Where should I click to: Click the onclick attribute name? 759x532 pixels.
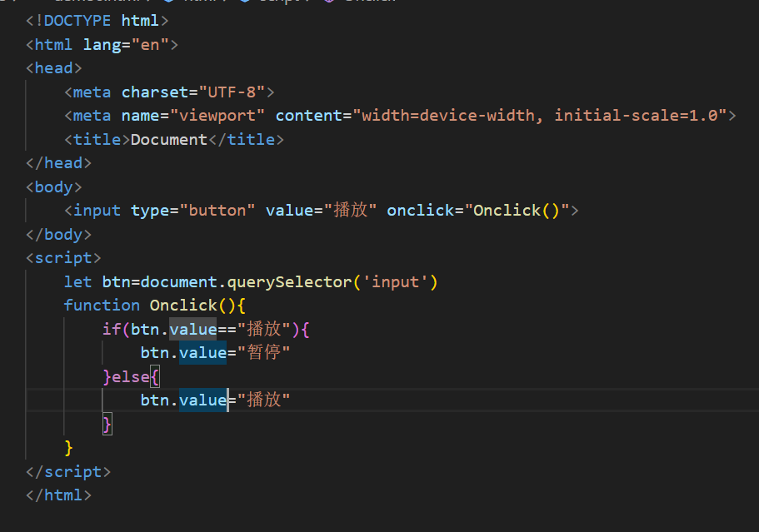click(420, 211)
